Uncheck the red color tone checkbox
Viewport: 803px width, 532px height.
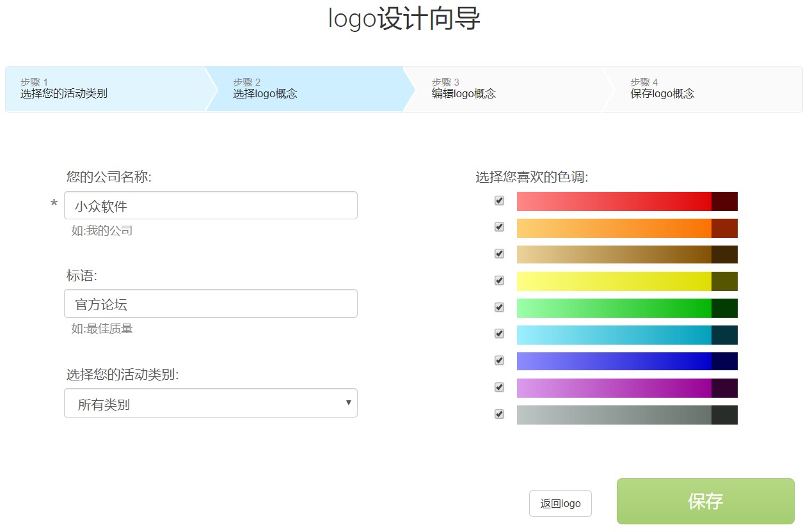(499, 201)
